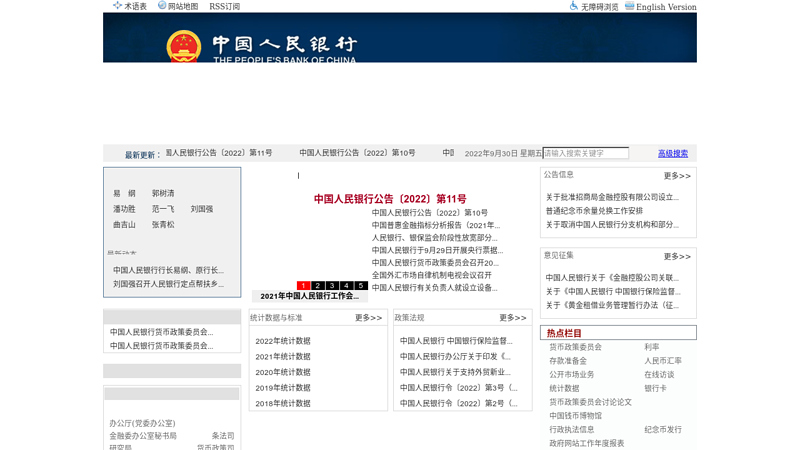Open 普通纪念币余量兑换工作安排
This screenshot has height=450, width=800.
pos(594,211)
